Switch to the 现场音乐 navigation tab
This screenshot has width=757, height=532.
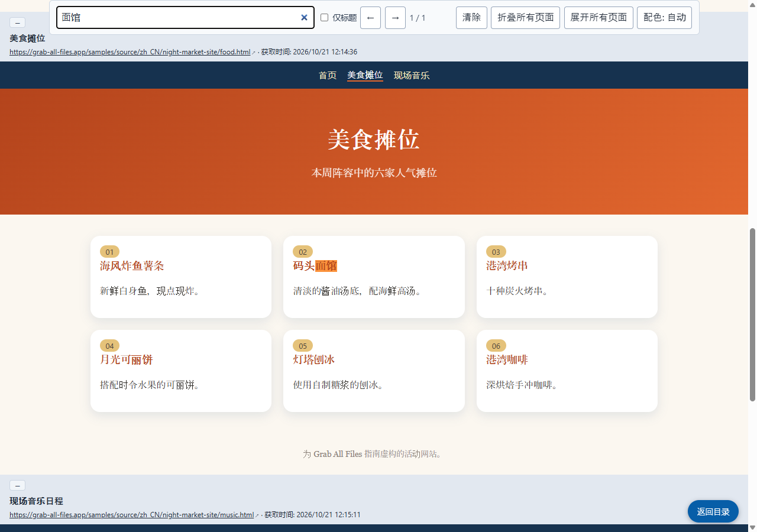412,75
